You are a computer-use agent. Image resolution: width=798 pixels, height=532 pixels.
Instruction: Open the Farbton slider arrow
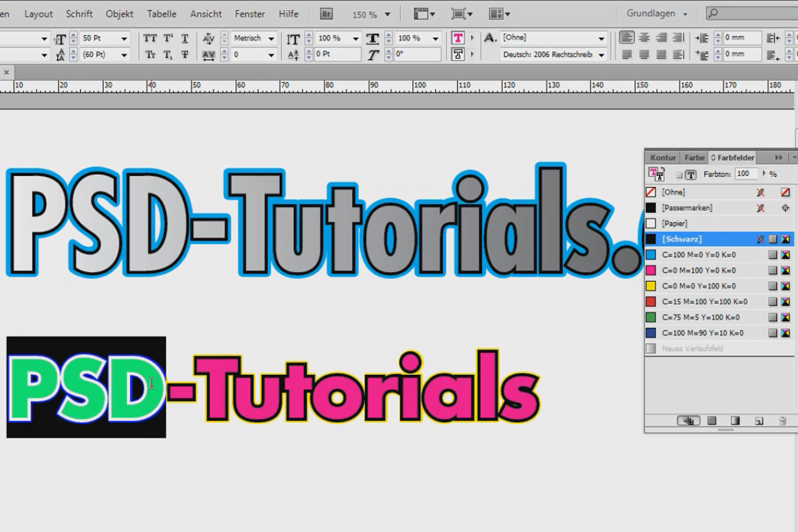763,174
